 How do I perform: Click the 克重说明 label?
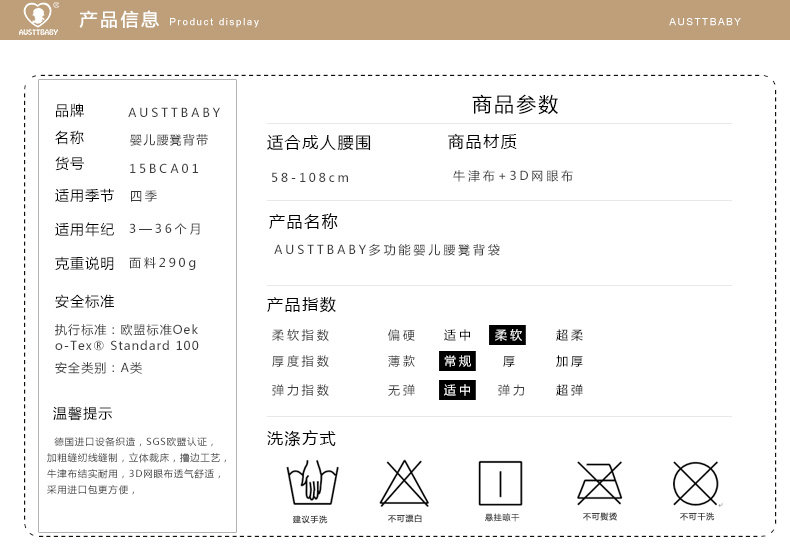(x=85, y=263)
